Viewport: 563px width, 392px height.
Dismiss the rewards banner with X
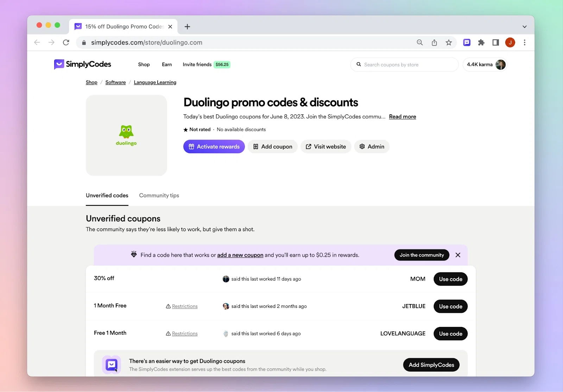[x=458, y=255]
